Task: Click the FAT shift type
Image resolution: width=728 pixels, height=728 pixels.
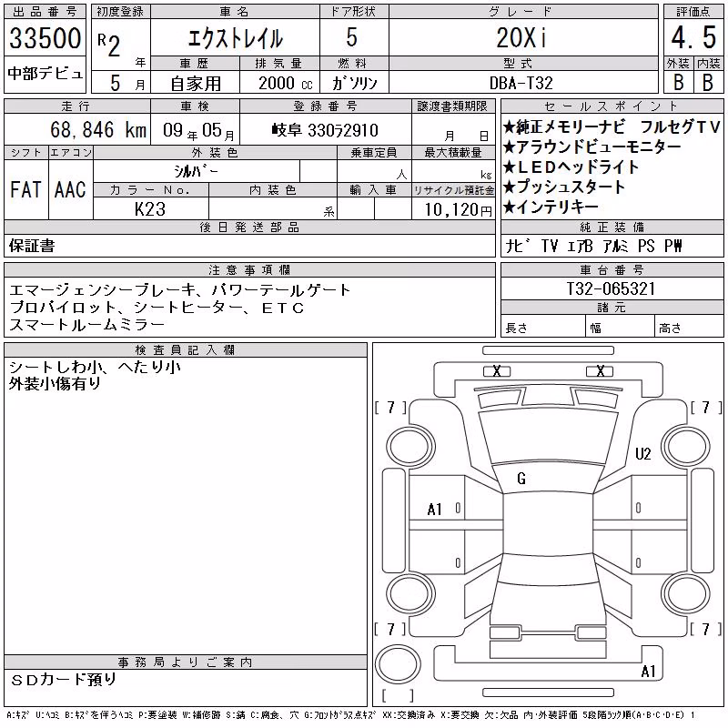Action: pos(25,189)
